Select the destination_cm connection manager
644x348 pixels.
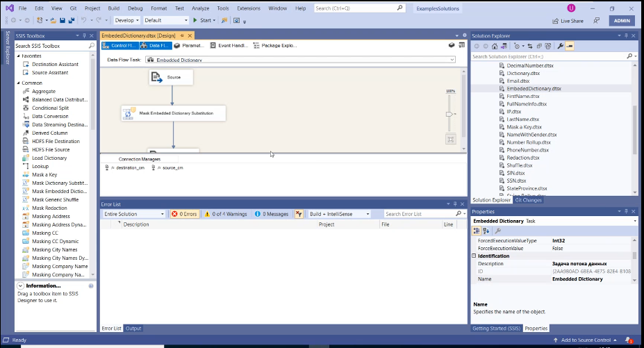(125, 167)
